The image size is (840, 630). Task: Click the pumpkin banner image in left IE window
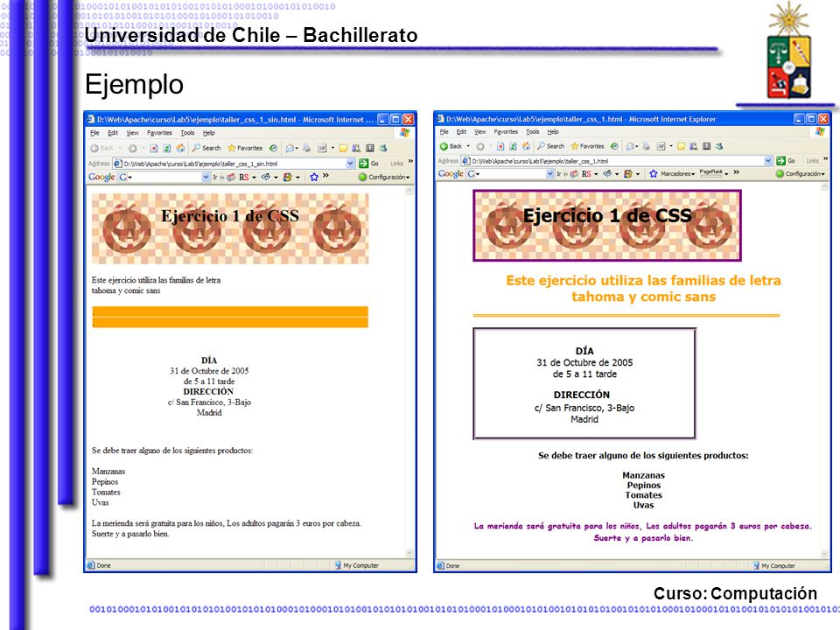click(x=230, y=228)
